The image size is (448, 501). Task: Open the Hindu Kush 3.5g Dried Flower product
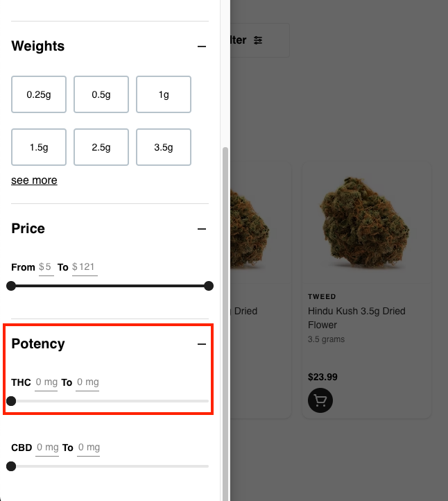coord(356,318)
